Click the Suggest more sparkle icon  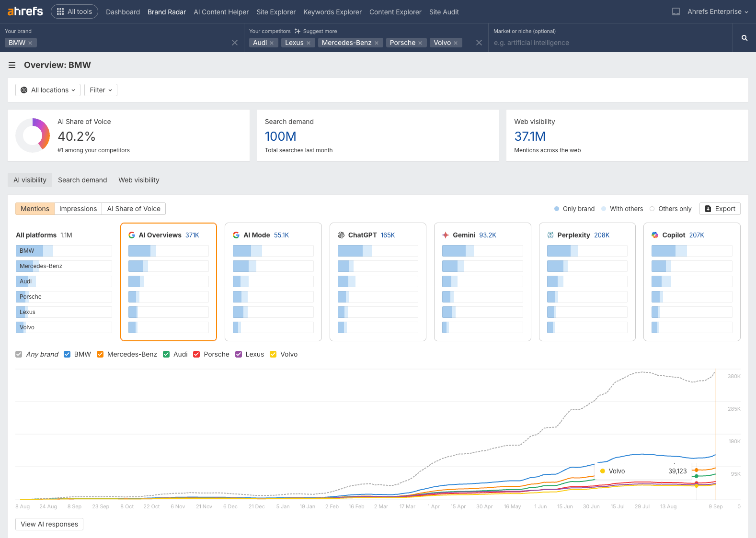click(x=298, y=31)
